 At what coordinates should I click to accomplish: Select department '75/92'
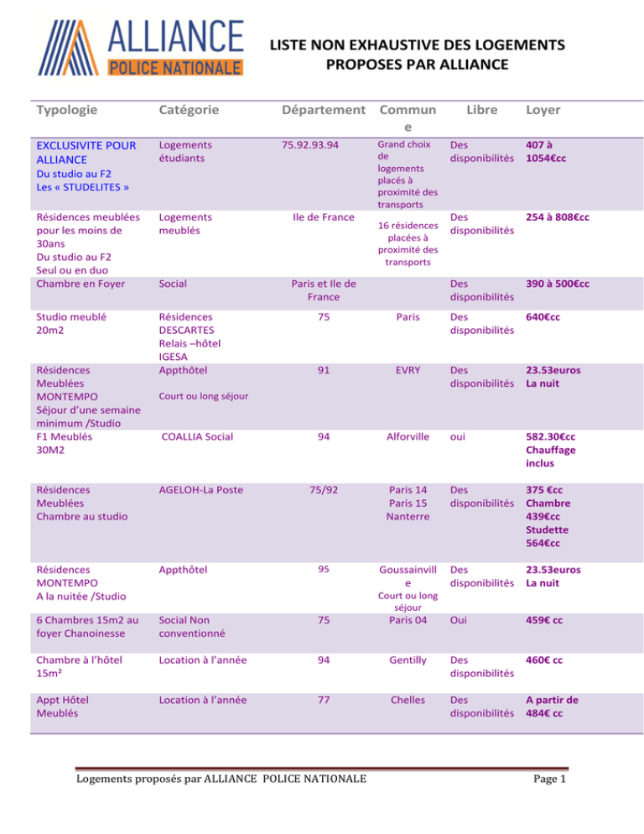[x=324, y=490]
